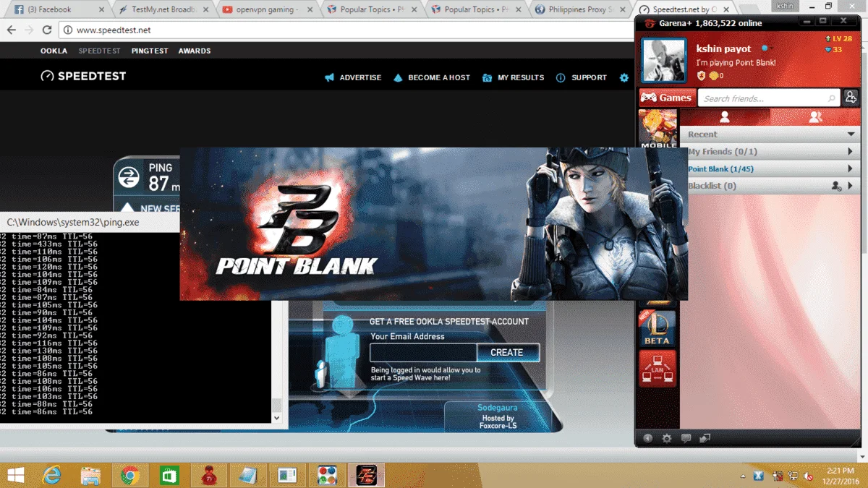Open the LAN games tile
The image size is (868, 488).
658,369
